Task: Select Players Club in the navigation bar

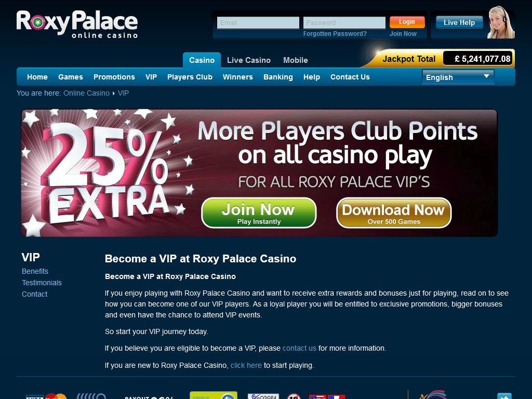Action: tap(190, 77)
